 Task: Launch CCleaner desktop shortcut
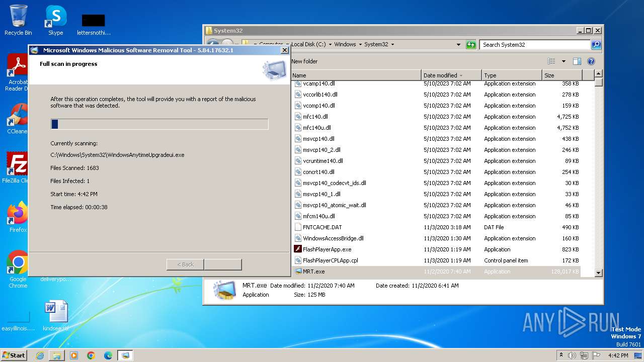pos(18,119)
